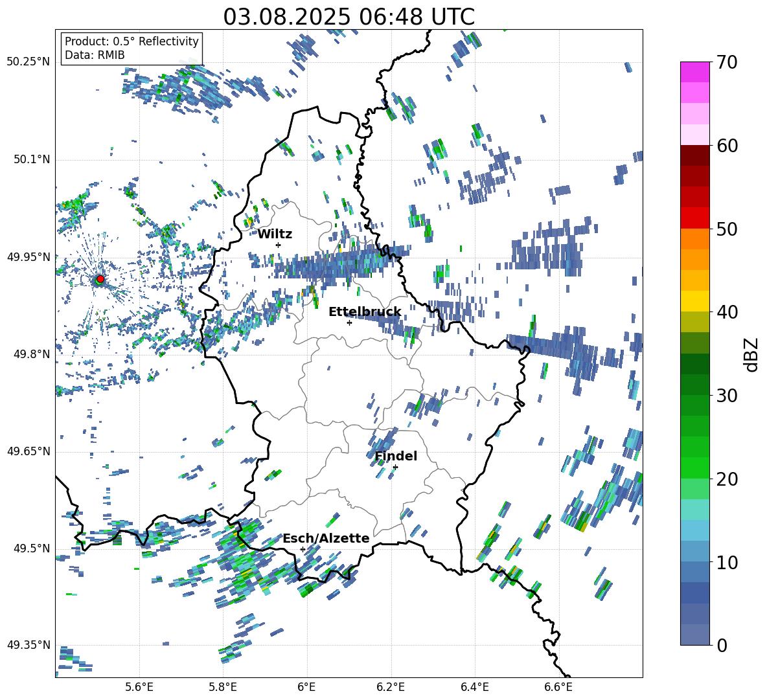Click the 70 label on colorbar
This screenshot has height=700, width=767.
tap(727, 63)
